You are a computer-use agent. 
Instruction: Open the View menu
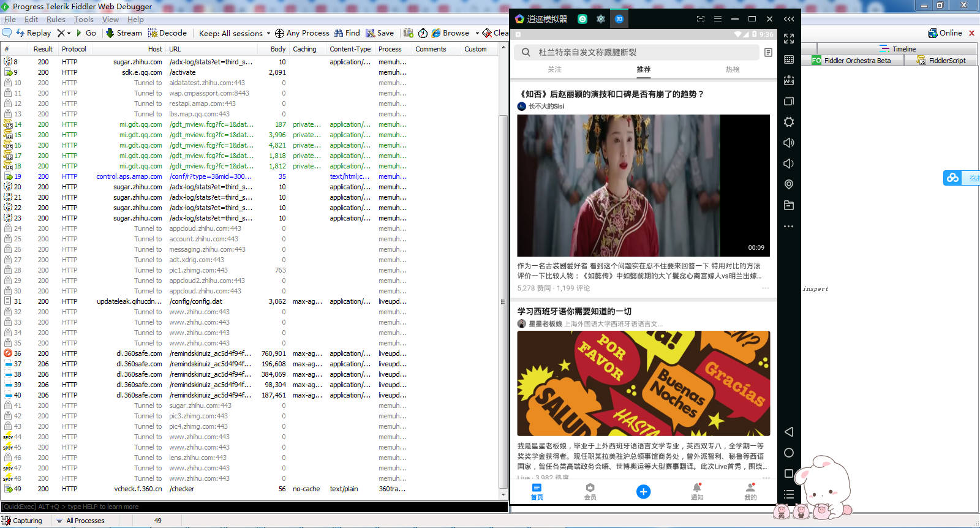110,20
